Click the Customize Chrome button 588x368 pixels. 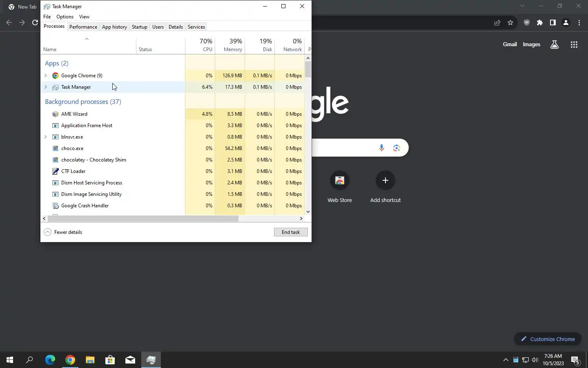[548, 339]
